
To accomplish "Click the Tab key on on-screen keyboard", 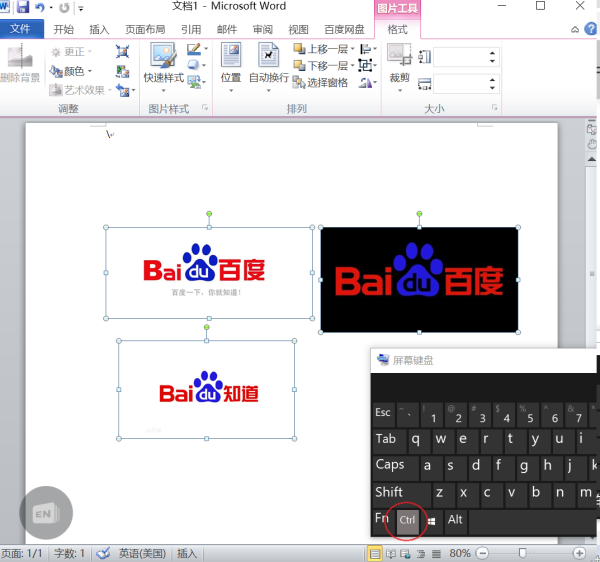I will pyautogui.click(x=389, y=440).
